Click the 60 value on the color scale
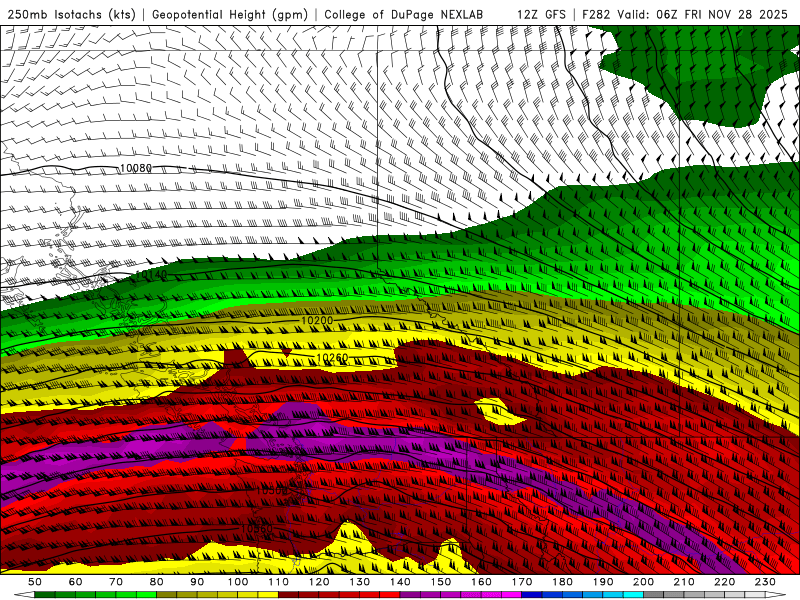The width and height of the screenshot is (800, 600). pyautogui.click(x=76, y=582)
